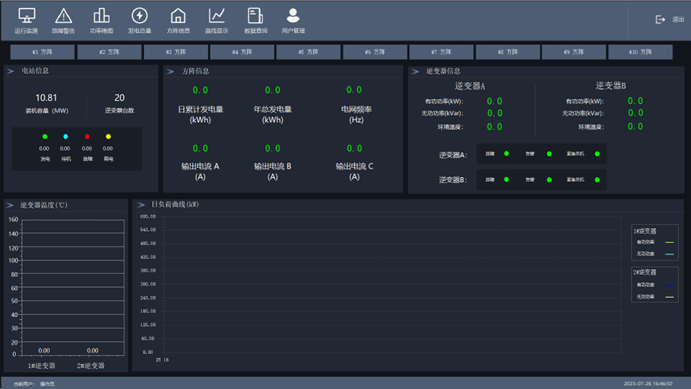Select the #2 方阵 tab

pyautogui.click(x=109, y=52)
